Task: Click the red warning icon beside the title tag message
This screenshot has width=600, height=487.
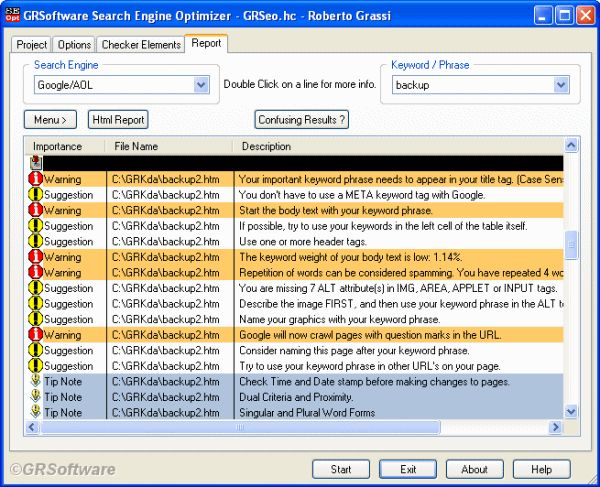Action: pos(36,179)
